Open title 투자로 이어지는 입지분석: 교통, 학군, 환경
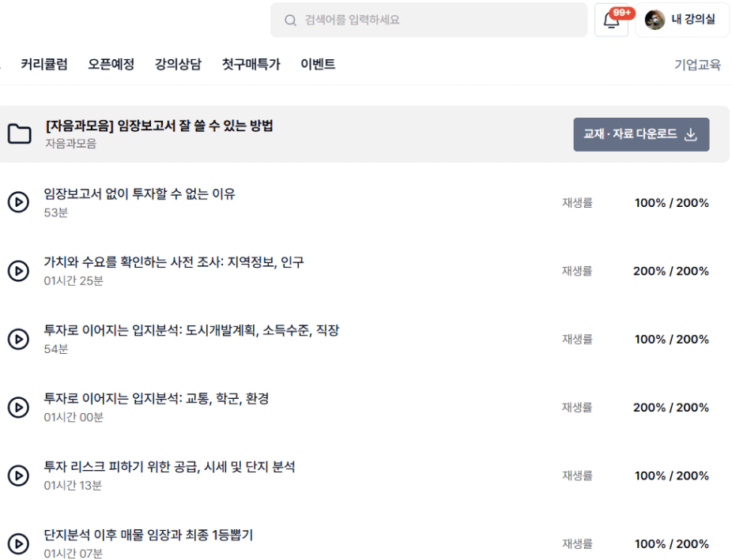The width and height of the screenshot is (732, 560). click(157, 399)
